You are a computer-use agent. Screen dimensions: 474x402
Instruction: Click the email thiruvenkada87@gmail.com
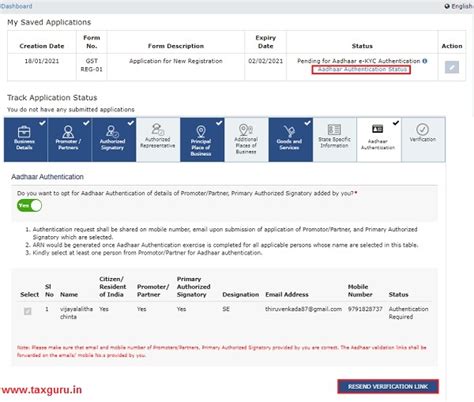[303, 309]
